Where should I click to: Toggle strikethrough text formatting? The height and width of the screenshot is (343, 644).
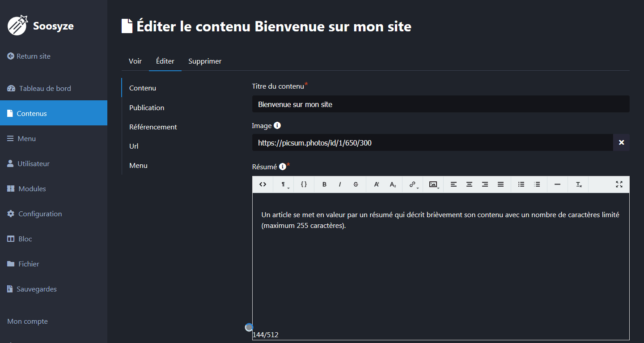pos(356,184)
